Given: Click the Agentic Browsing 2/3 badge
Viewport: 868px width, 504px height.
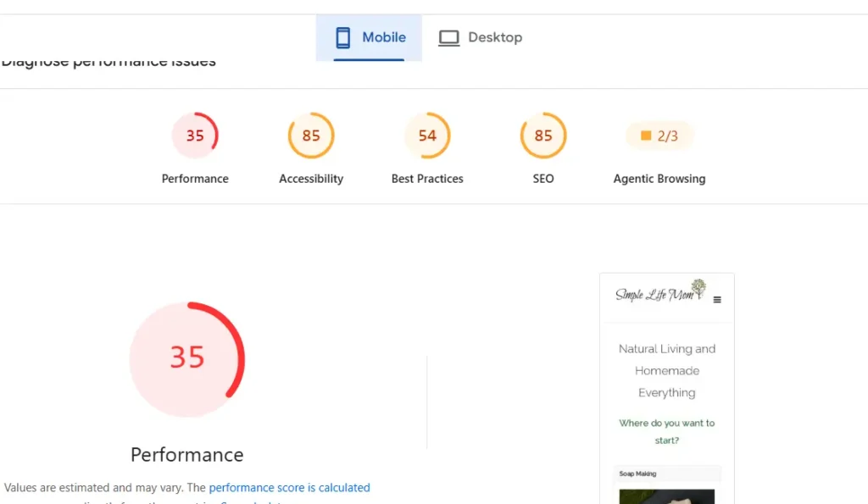Looking at the screenshot, I should pyautogui.click(x=659, y=136).
